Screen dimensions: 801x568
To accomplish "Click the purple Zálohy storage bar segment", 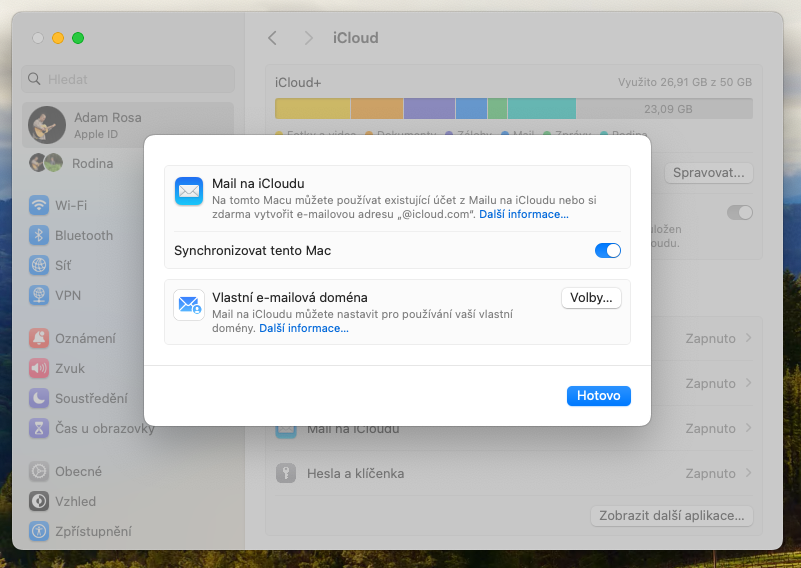I will pyautogui.click(x=429, y=109).
